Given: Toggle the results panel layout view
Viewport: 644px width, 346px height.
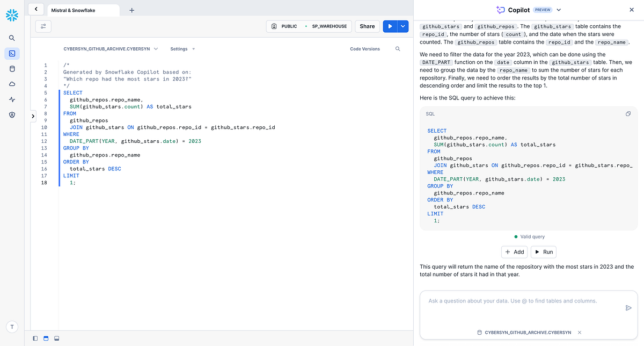Looking at the screenshot, I should (x=46, y=338).
